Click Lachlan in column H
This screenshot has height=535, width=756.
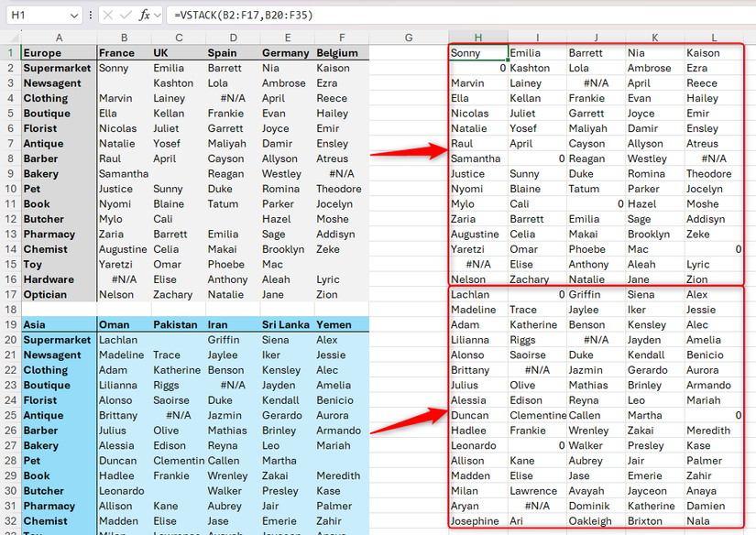click(477, 294)
